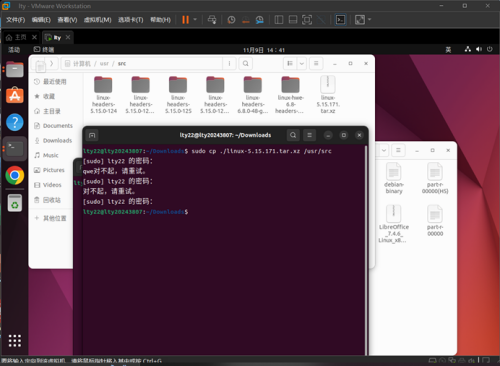Click the usr path segment
This screenshot has width=500, height=366.
point(104,63)
